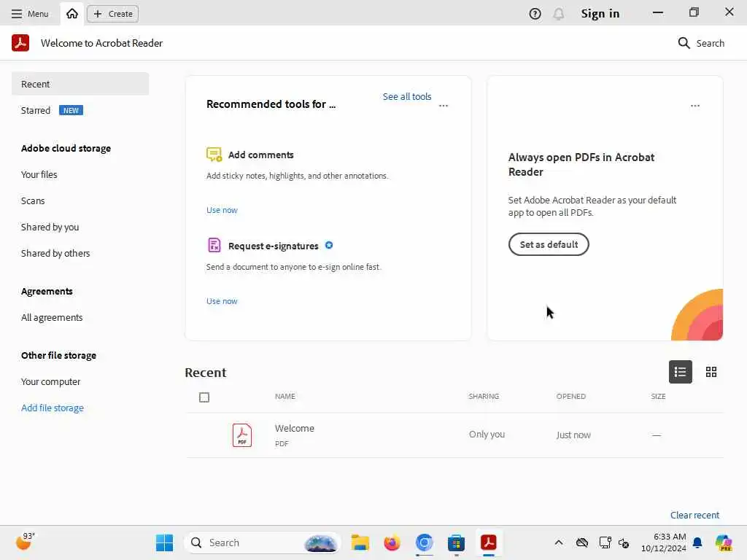
Task: Click Sign in
Action: (600, 14)
